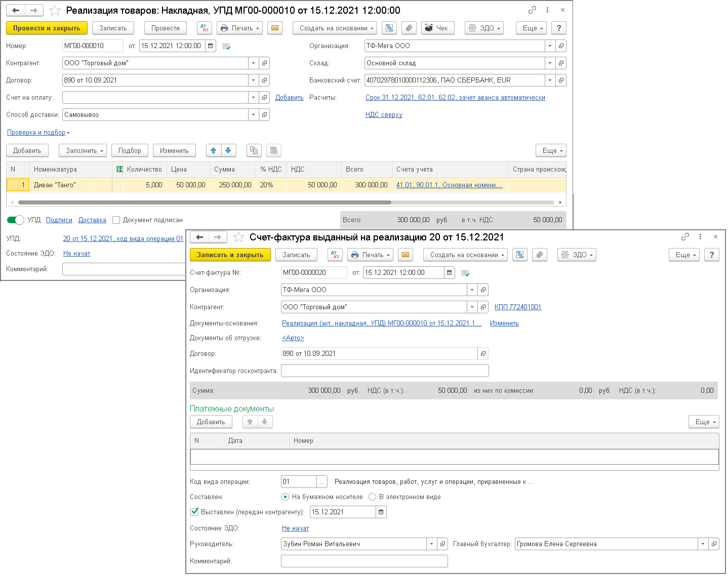Click Записать и закрыть in Счет-фактура
728x576 pixels.
point(230,255)
